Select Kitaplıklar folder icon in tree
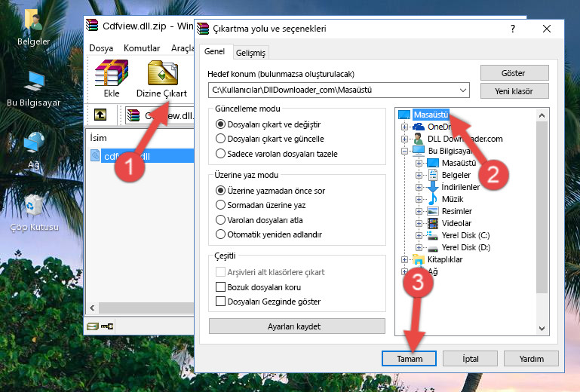 [x=419, y=259]
